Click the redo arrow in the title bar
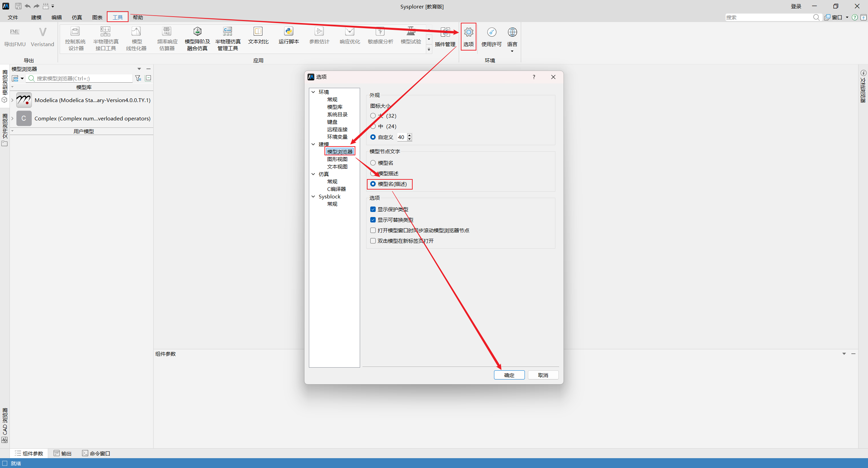The width and height of the screenshot is (868, 468). [x=37, y=6]
